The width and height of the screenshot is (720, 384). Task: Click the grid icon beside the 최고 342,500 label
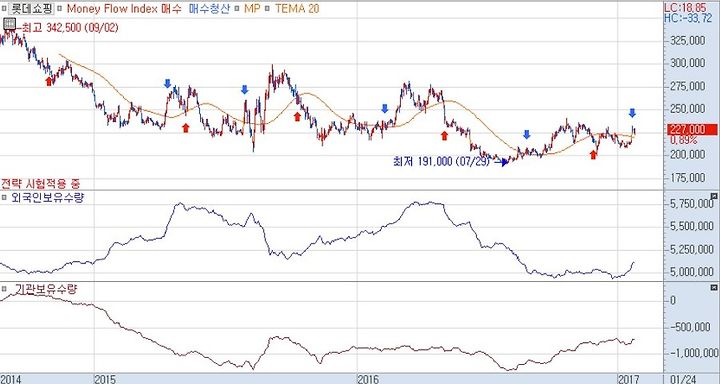click(9, 24)
